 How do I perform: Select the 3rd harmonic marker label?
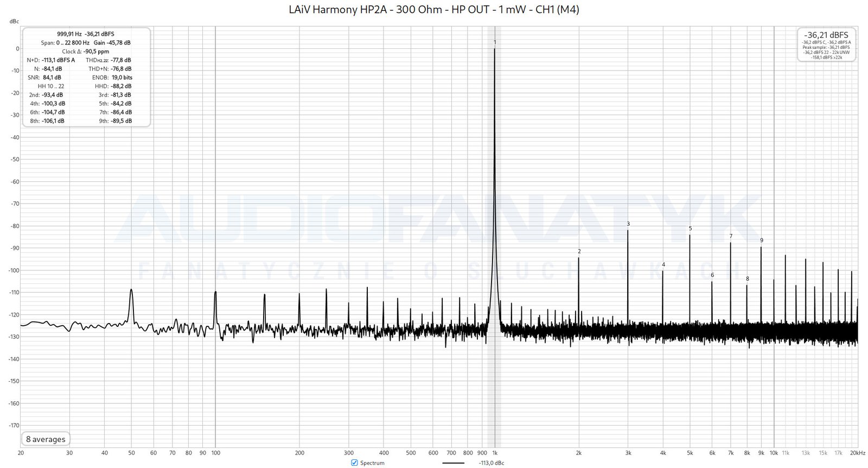click(628, 224)
